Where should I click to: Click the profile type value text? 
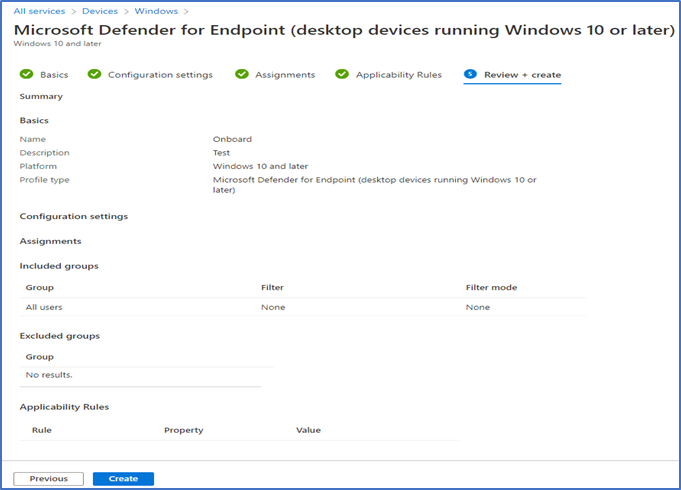tap(375, 185)
